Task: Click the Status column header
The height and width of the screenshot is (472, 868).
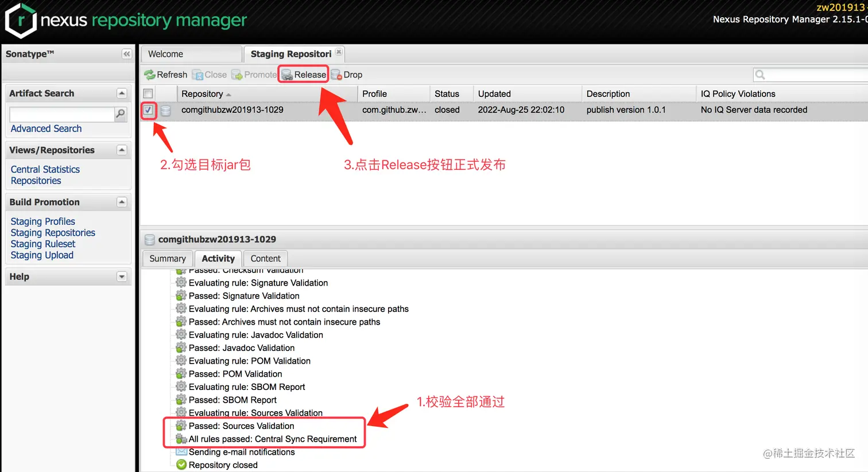Action: 452,93
